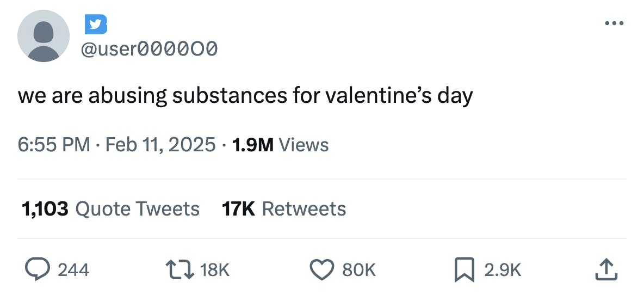Click the 80K likes count

tap(358, 269)
